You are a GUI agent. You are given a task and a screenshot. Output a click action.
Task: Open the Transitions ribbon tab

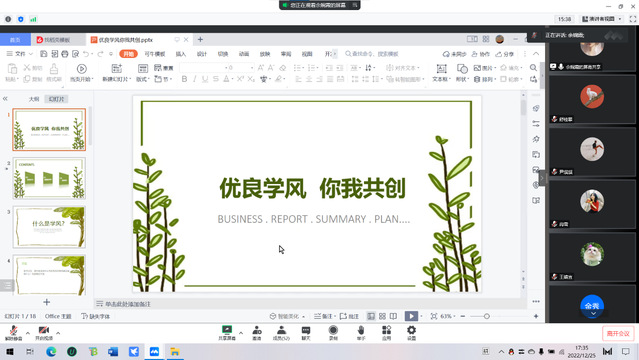223,54
